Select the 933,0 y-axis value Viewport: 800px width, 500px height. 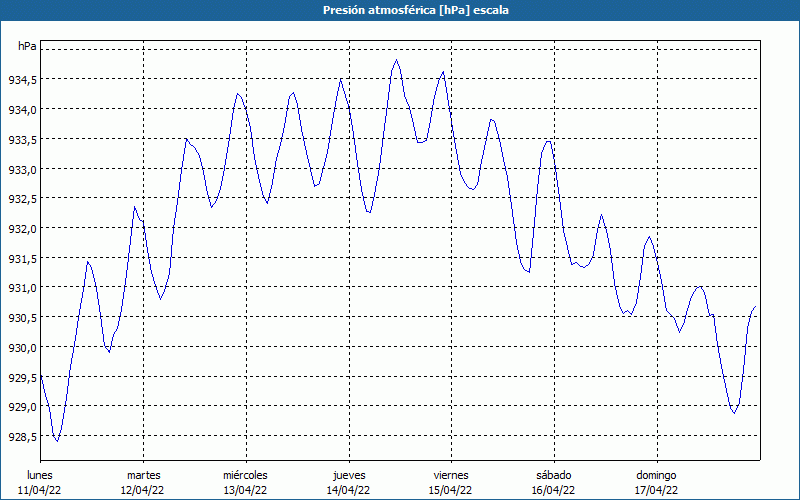(22, 169)
